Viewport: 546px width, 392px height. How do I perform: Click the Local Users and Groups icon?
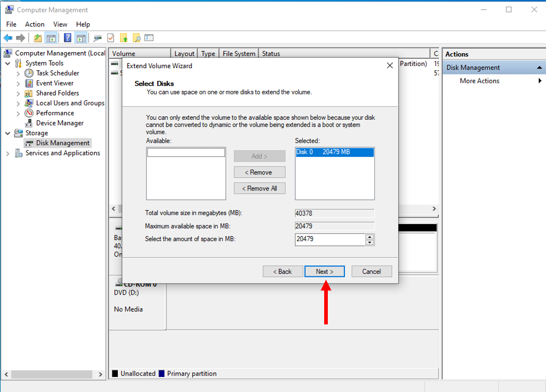click(x=29, y=103)
